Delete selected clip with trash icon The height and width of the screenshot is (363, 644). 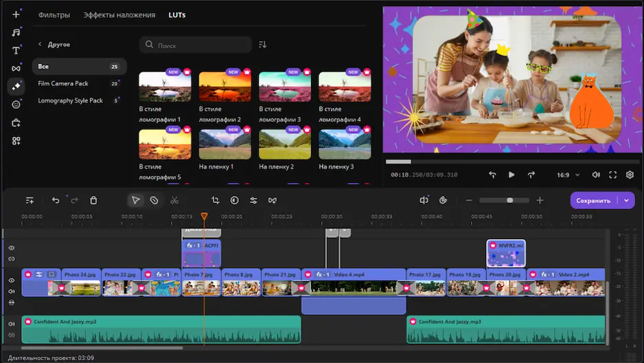click(93, 200)
